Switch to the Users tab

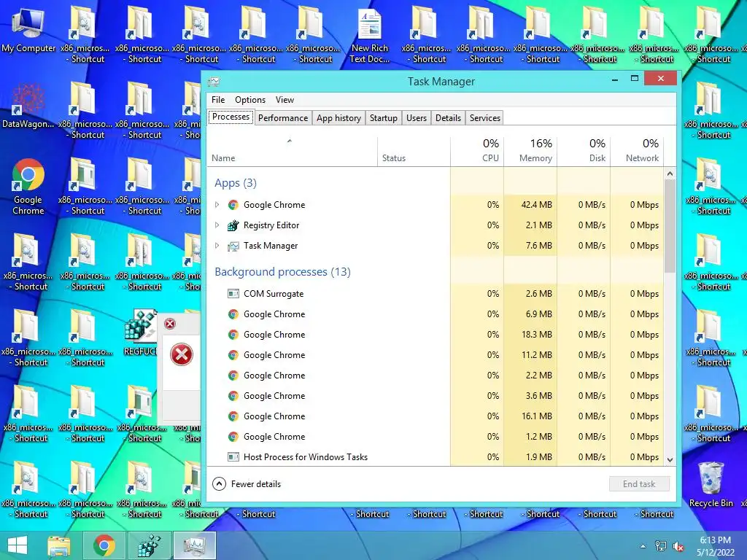coord(417,118)
